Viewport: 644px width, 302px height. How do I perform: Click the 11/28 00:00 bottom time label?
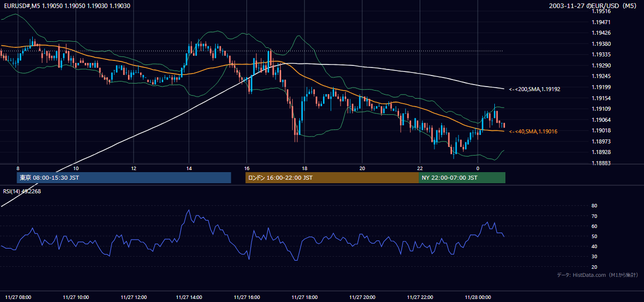(478, 297)
